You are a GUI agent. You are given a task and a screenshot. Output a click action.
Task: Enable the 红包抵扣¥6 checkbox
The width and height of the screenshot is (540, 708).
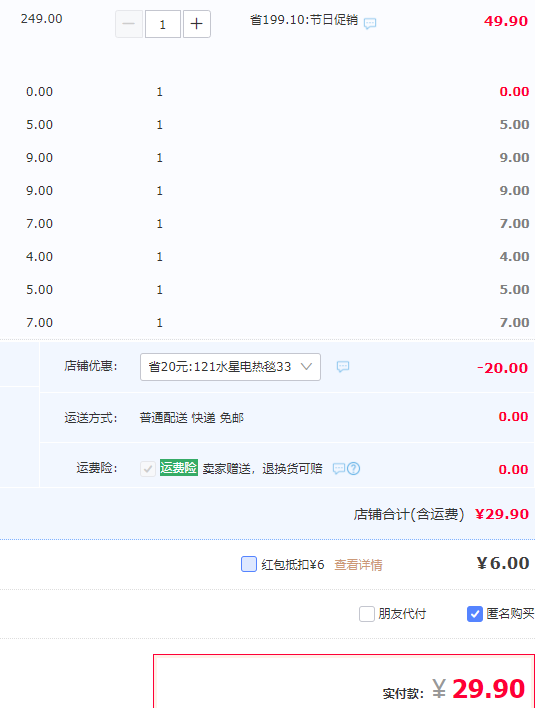tap(249, 564)
